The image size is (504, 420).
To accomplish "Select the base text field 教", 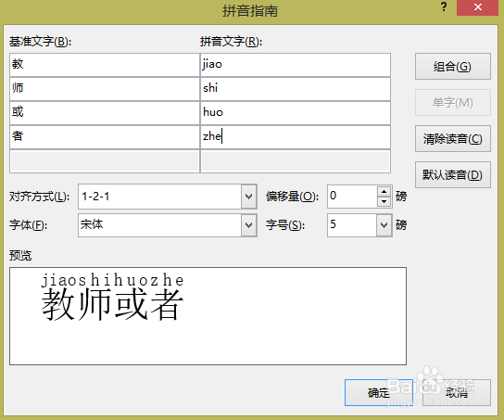I will click(105, 65).
